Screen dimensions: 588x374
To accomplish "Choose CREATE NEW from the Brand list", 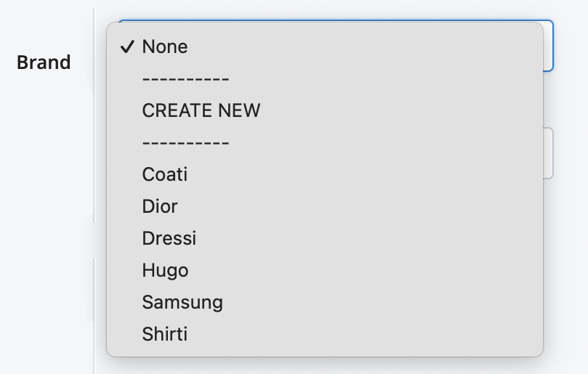I will [325, 110].
